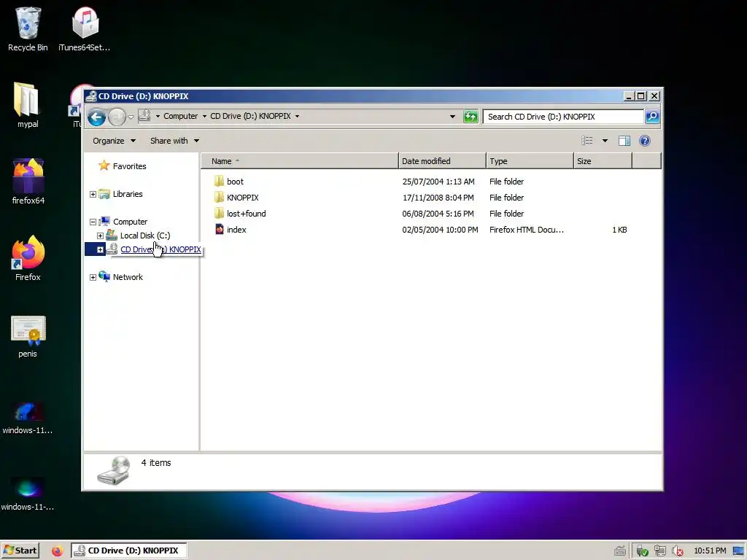
Task: Open the iTunes64Setup desktop icon
Action: (85, 29)
